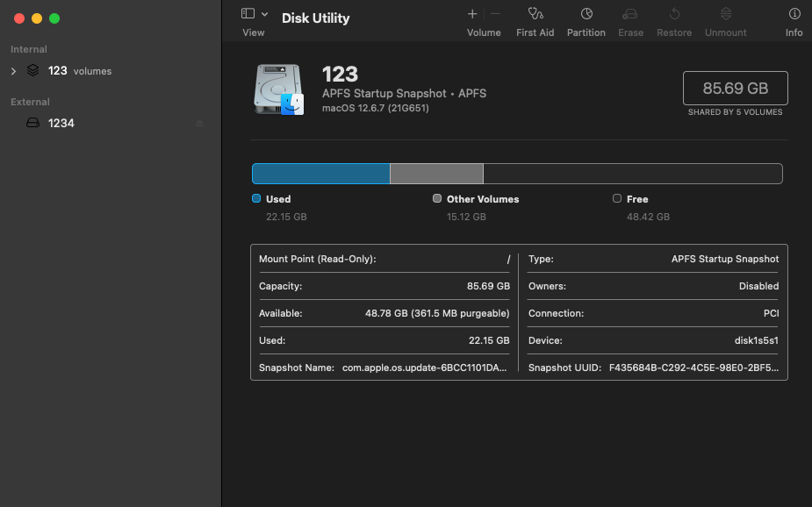812x507 pixels.
Task: Click the blue Used storage bar segment
Action: tap(321, 174)
